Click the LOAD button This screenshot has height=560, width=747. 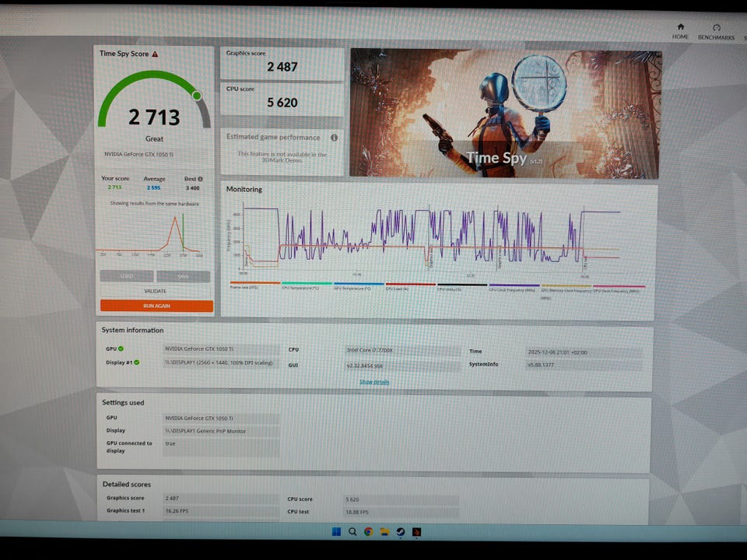tap(127, 276)
